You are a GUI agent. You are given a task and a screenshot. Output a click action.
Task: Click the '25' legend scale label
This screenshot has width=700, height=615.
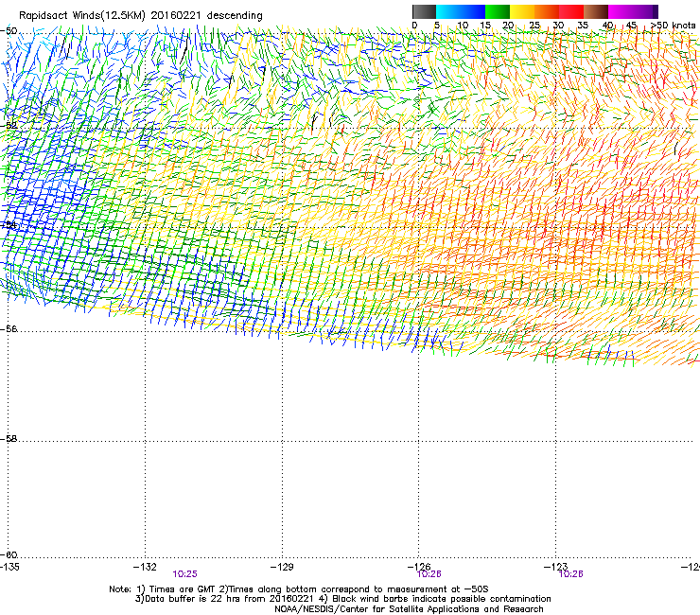click(534, 26)
